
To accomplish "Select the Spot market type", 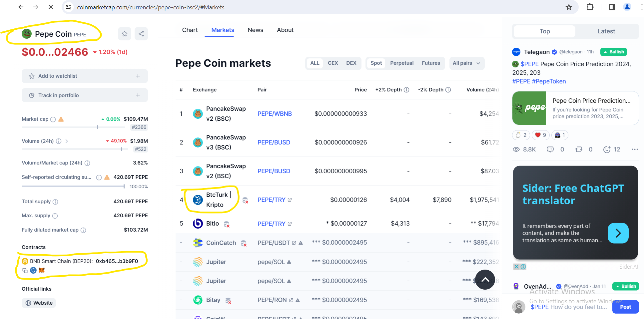I will pyautogui.click(x=376, y=63).
